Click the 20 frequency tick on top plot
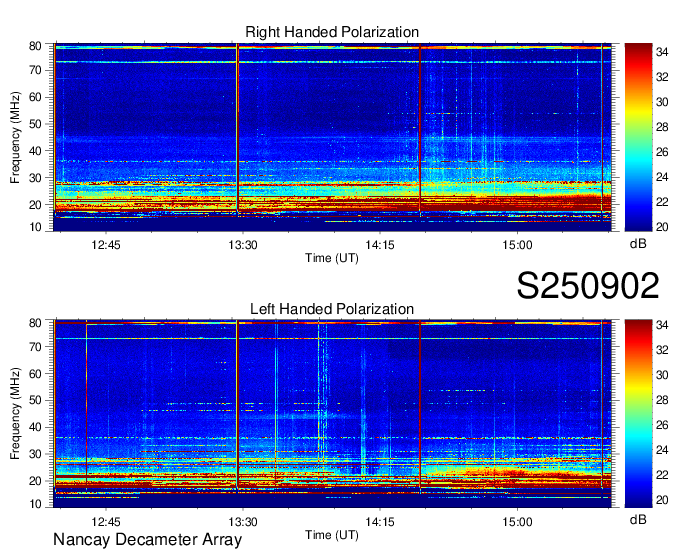 (35, 205)
